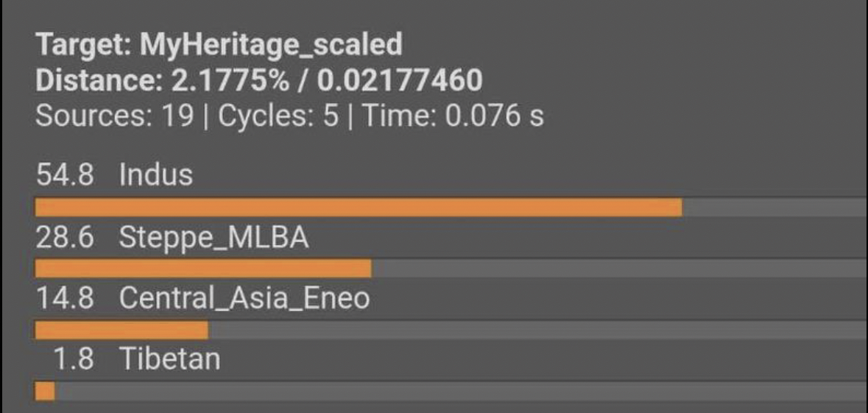Viewport: 868px width, 413px height.
Task: Click the orange Indus progress bar
Action: click(x=359, y=208)
